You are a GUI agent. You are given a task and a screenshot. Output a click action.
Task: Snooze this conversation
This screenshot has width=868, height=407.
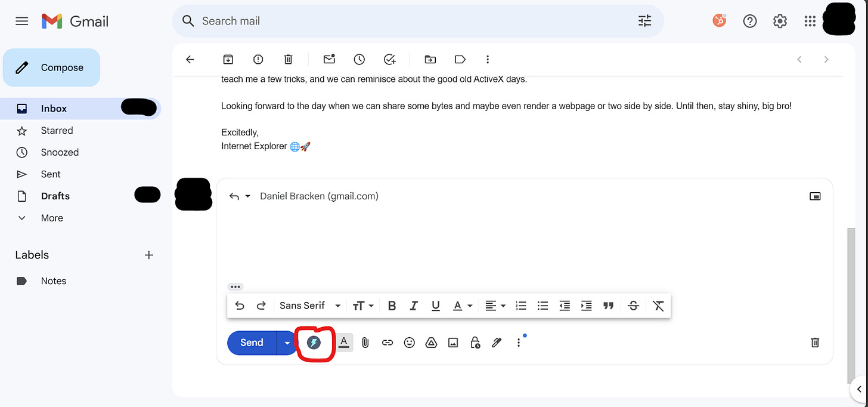(359, 59)
